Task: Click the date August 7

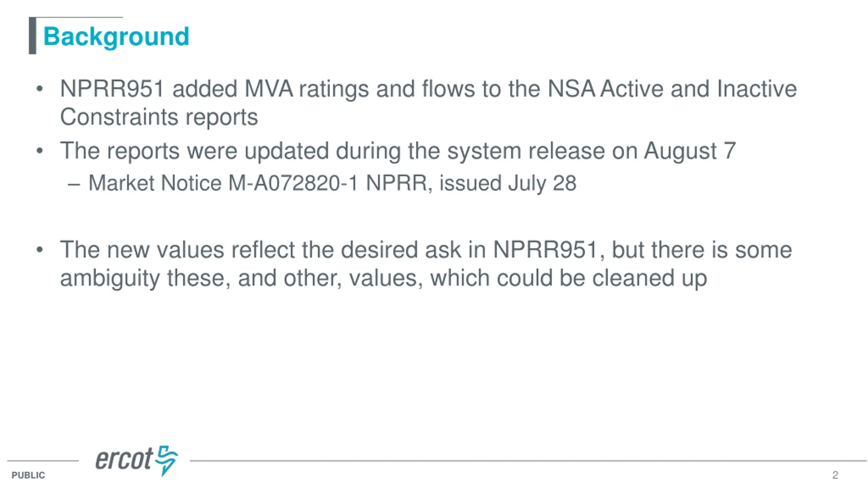Action: pyautogui.click(x=690, y=151)
